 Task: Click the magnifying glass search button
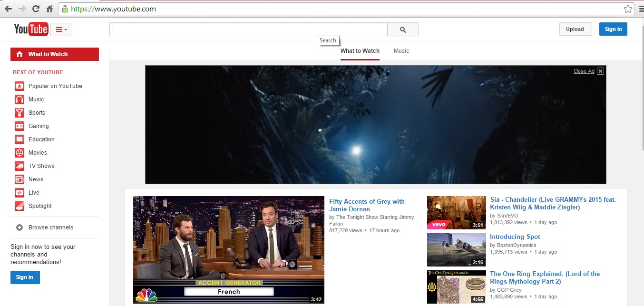point(402,30)
